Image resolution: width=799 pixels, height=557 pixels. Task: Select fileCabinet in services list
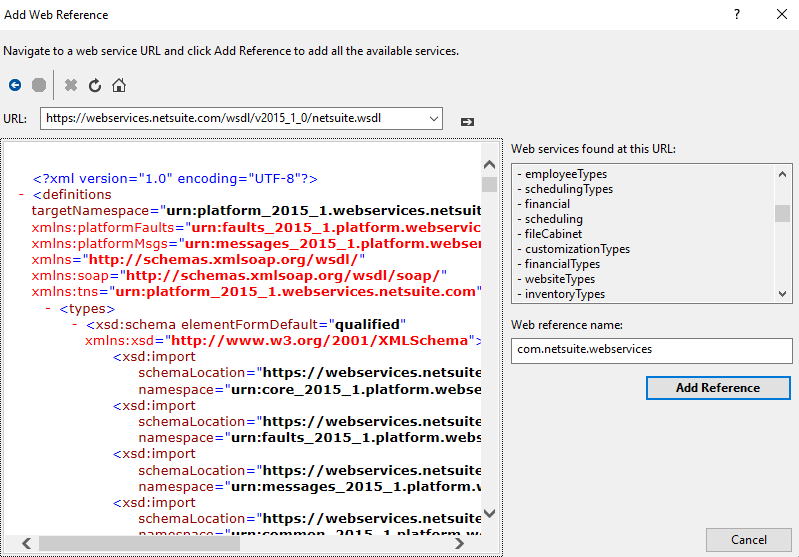point(553,234)
